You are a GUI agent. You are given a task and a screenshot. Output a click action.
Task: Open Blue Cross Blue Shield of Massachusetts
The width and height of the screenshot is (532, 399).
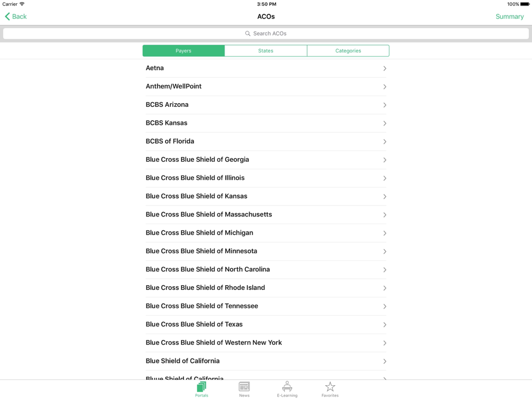click(266, 215)
